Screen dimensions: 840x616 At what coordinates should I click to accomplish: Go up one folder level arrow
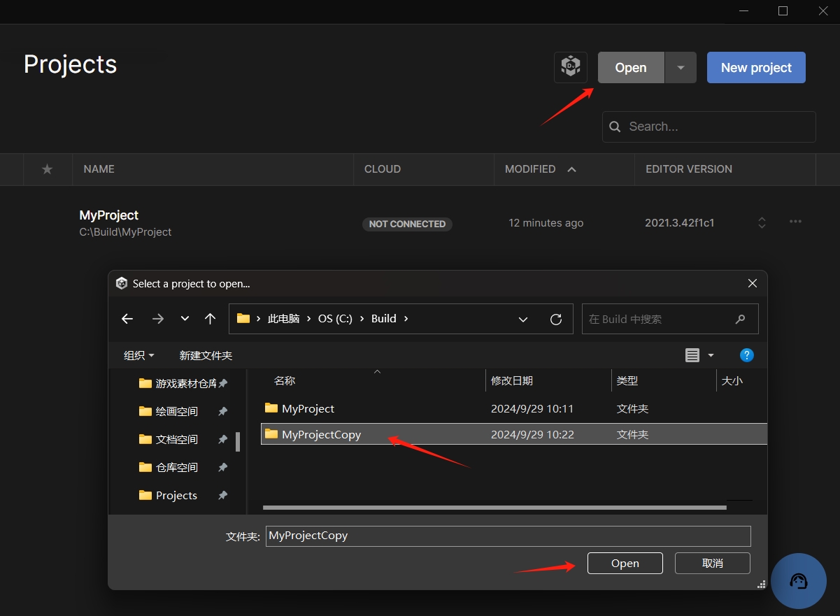pyautogui.click(x=210, y=319)
